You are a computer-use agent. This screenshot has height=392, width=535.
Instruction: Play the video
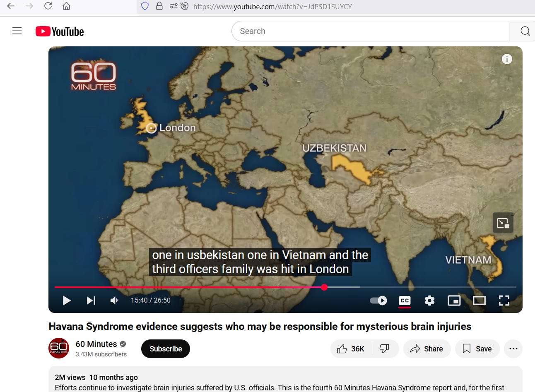click(67, 301)
